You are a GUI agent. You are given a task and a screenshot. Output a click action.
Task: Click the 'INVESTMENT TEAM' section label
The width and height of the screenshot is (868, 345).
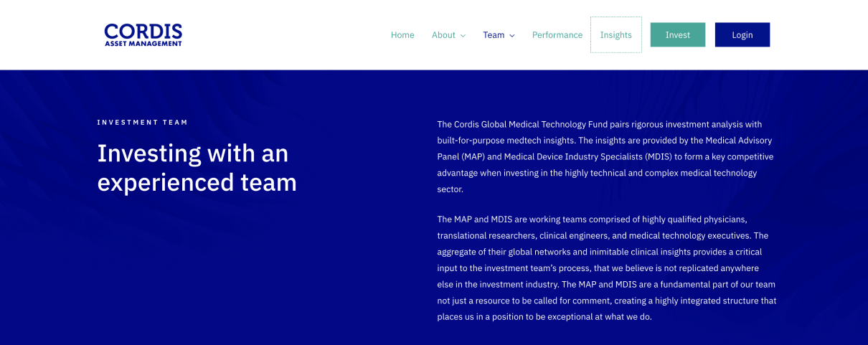point(142,123)
